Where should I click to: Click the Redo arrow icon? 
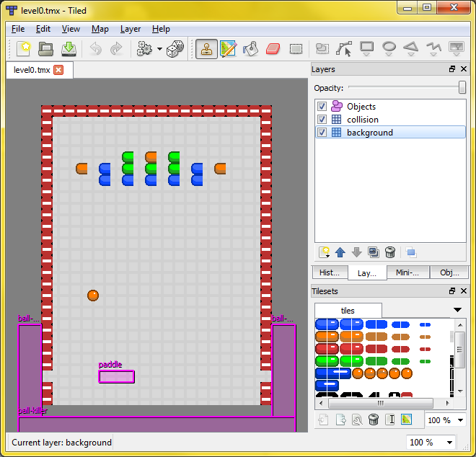point(116,48)
